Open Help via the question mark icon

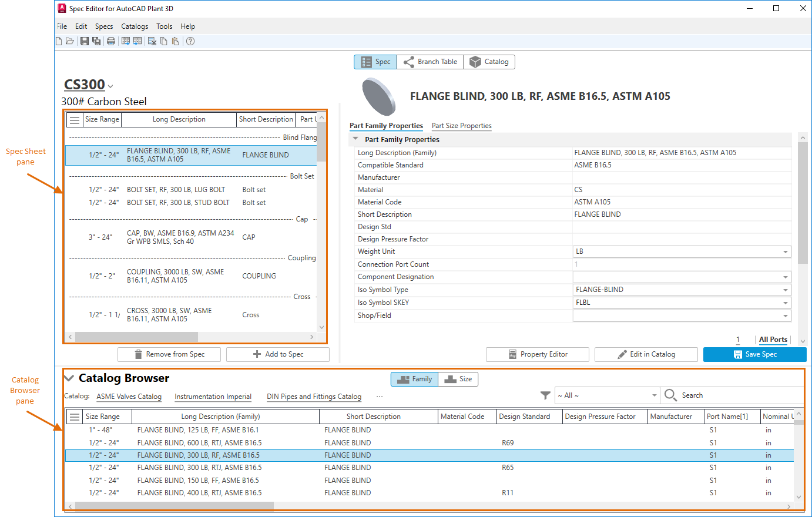click(190, 41)
